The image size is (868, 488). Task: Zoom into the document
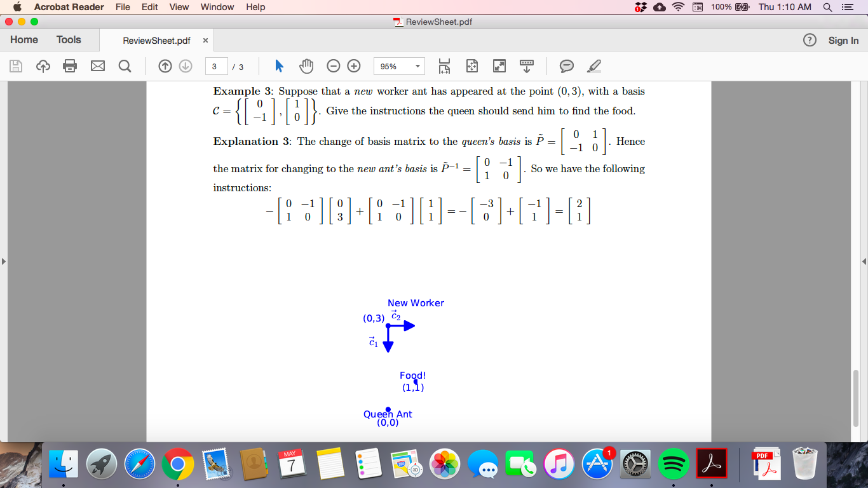(354, 65)
